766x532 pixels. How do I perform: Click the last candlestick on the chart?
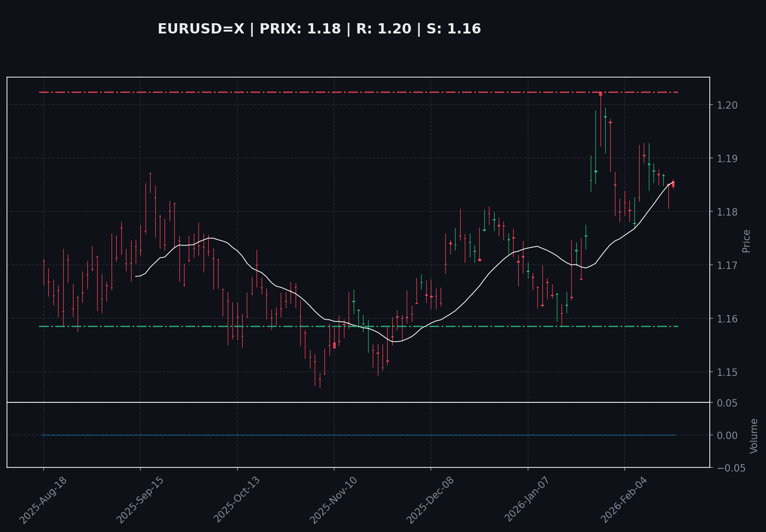(x=673, y=184)
